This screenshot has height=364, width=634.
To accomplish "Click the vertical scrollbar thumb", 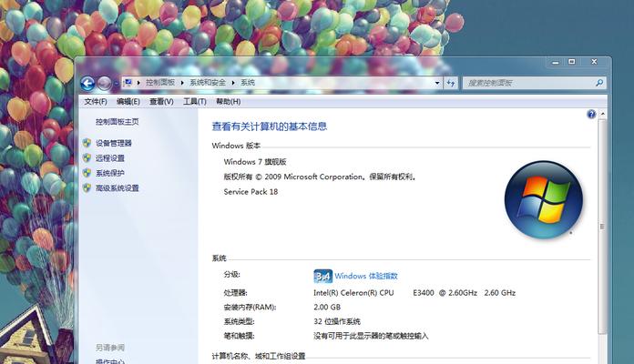I will coord(602,227).
